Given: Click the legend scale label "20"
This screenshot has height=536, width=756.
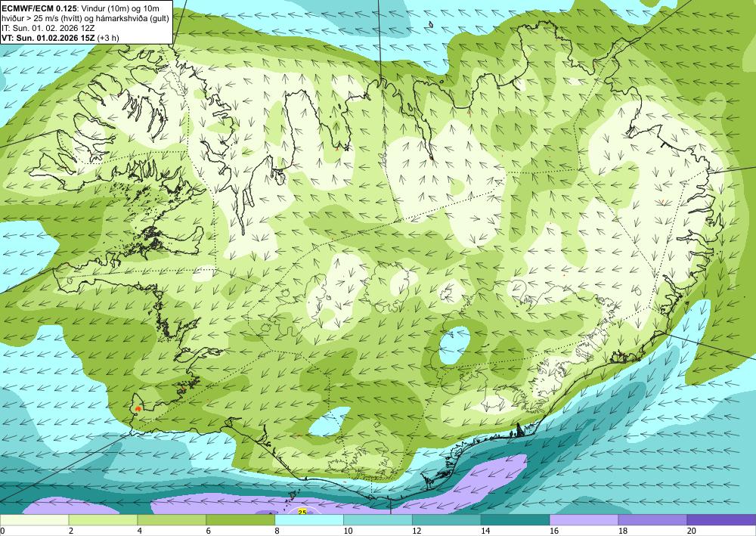Looking at the screenshot, I should [692, 531].
